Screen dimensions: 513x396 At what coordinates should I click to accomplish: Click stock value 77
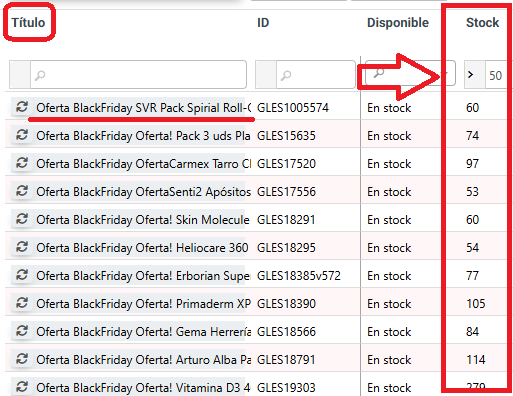point(472,276)
